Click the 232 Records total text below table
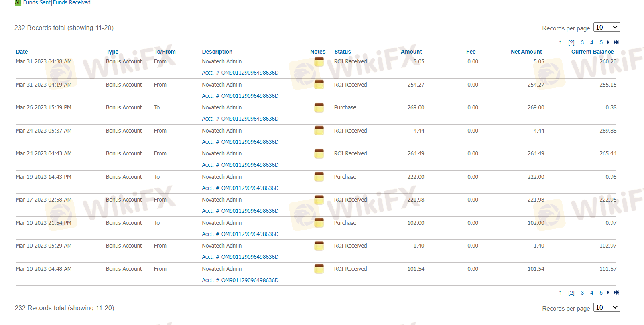Viewport: 644px width, 325px height. (65, 308)
